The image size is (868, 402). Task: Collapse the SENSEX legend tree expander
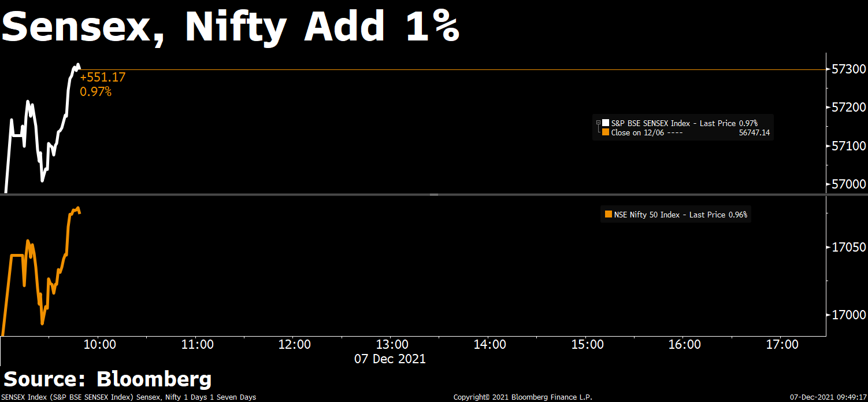coord(598,123)
